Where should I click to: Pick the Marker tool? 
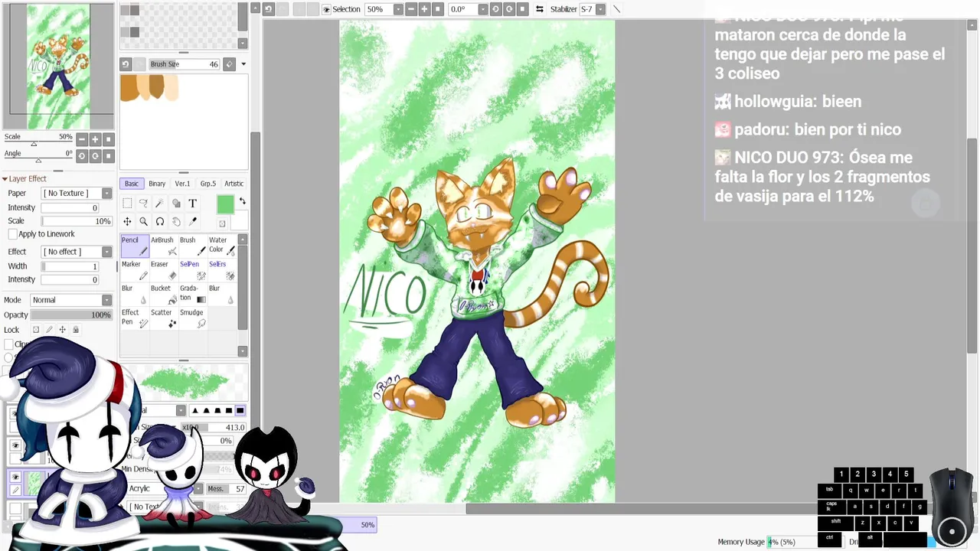134,270
